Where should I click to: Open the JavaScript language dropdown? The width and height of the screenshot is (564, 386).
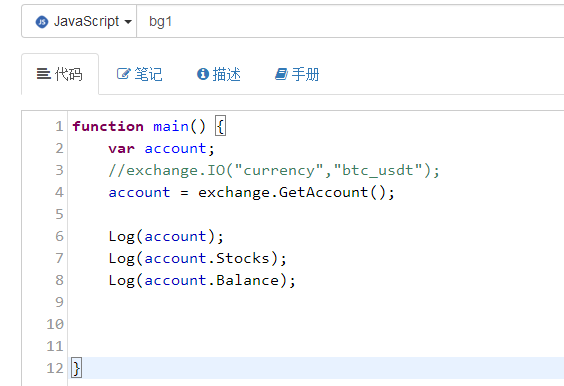(79, 21)
